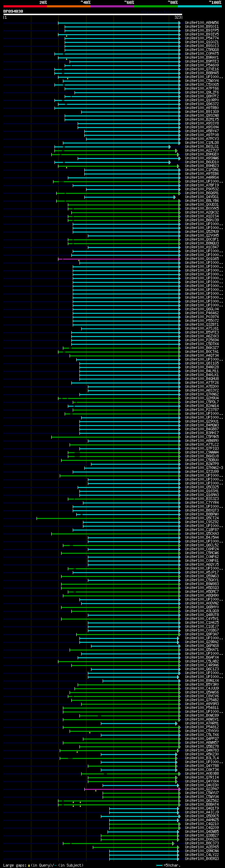The width and height of the screenshot is (225, 868).
Task: Select the UniRef100_B8C373 label
Action: pos(202,843)
